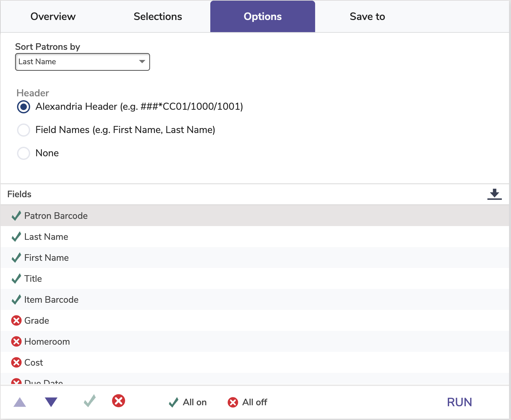Go to the Save to tab
Screen dimensions: 511x420
tap(367, 16)
